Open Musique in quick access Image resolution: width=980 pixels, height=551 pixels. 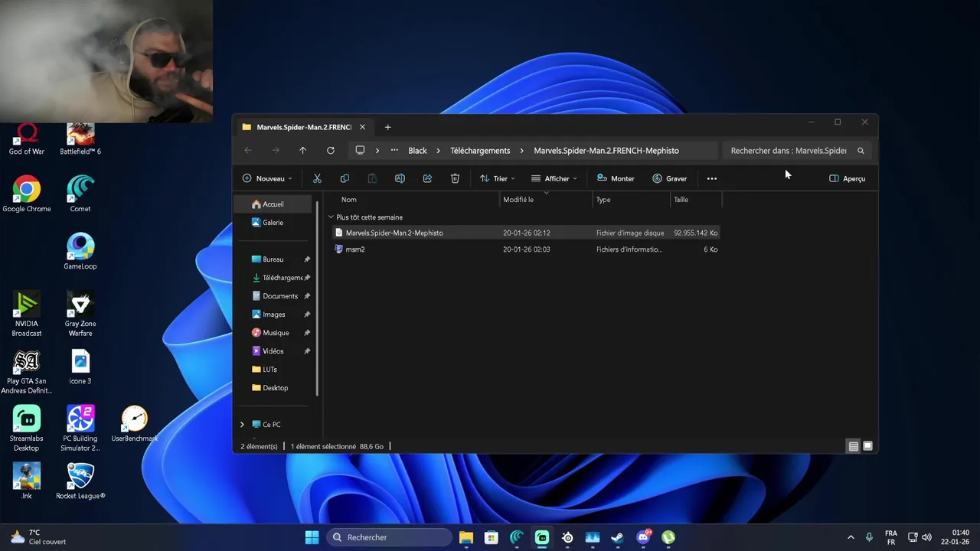point(276,333)
